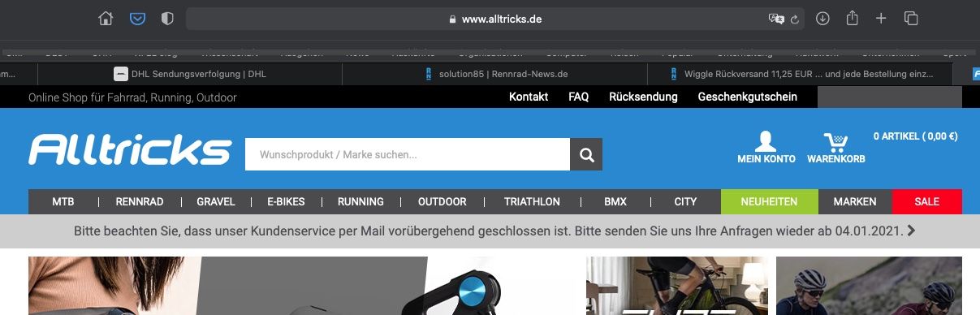The image size is (980, 315).
Task: Click the Kundenservice notice banner text
Action: pos(488,231)
